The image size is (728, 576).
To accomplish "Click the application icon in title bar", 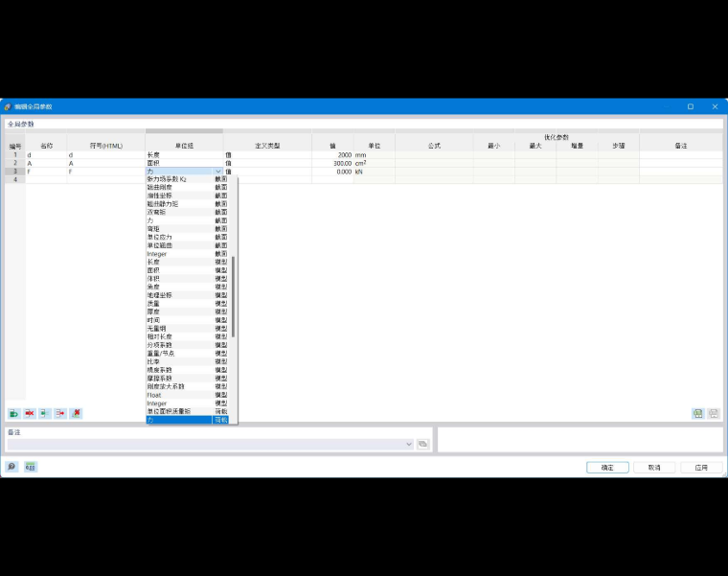I will pyautogui.click(x=8, y=106).
